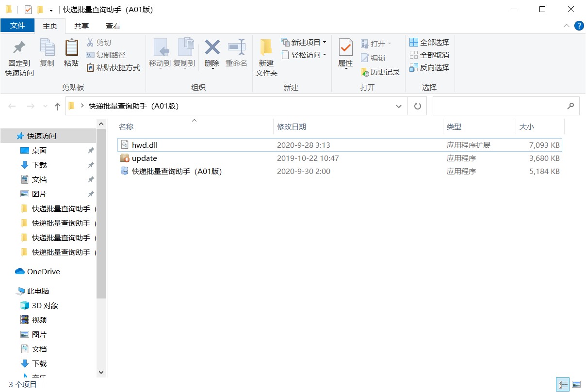
Task: Switch to large icons view in status bar
Action: tap(576, 384)
